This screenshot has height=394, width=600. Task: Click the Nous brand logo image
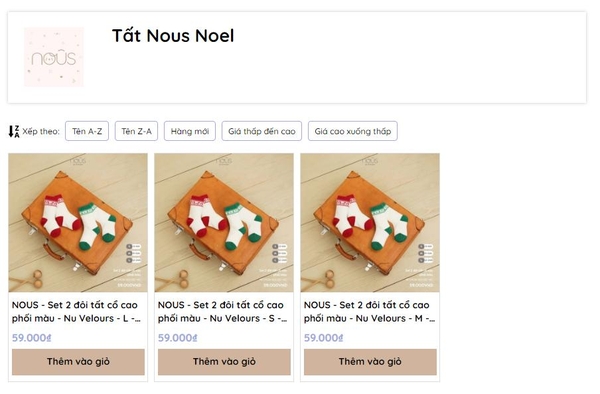[54, 57]
